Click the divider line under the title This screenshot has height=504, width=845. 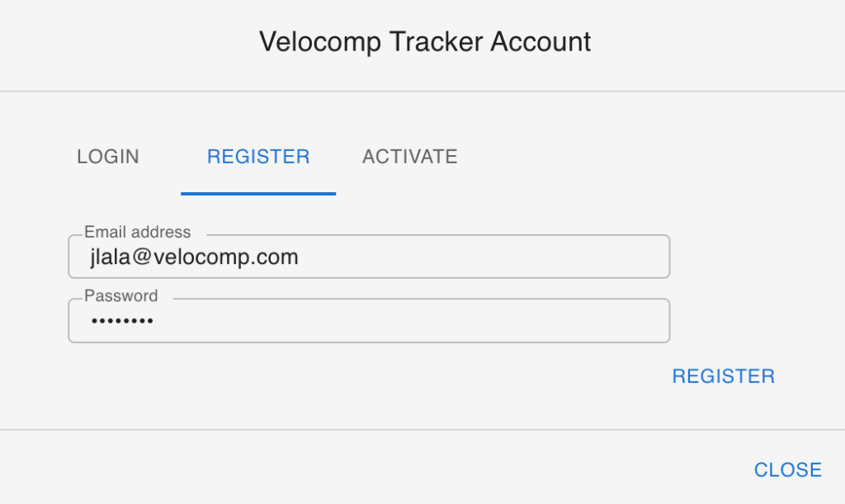pos(422,91)
